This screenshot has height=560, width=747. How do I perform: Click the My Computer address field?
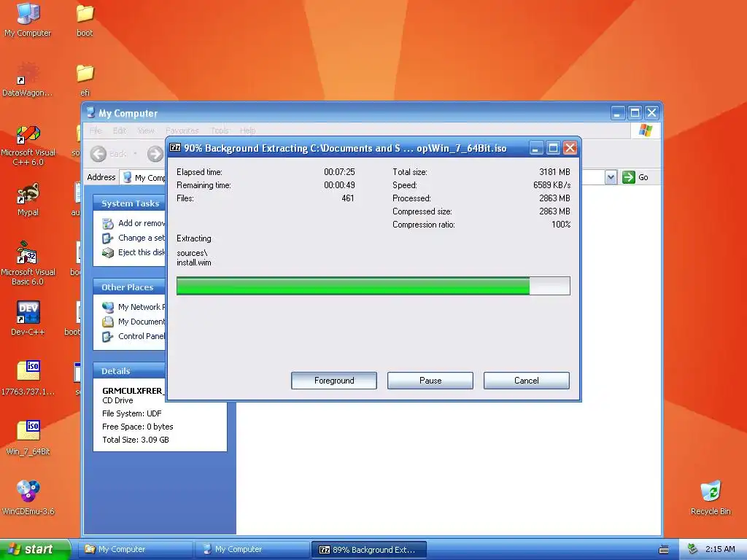(x=142, y=178)
